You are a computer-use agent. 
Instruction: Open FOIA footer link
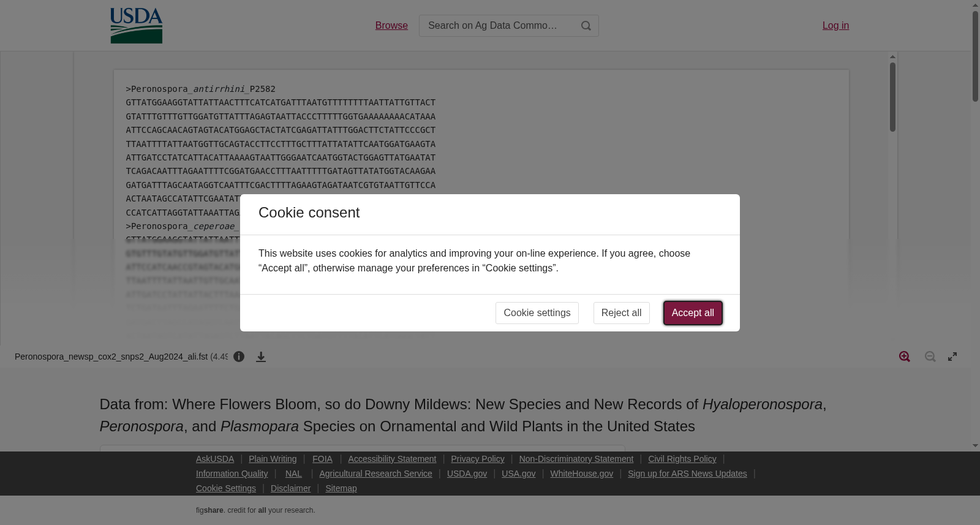point(322,459)
